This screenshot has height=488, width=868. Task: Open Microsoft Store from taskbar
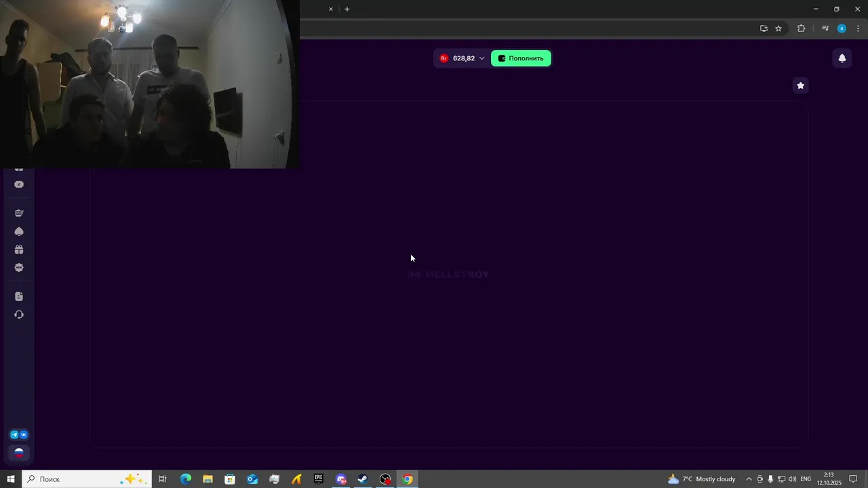pyautogui.click(x=230, y=479)
